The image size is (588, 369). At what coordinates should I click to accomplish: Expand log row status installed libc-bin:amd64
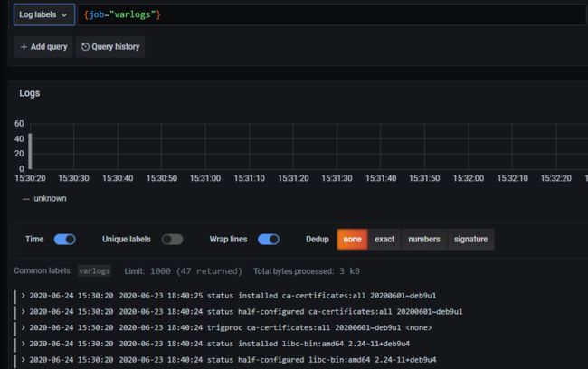click(x=24, y=344)
